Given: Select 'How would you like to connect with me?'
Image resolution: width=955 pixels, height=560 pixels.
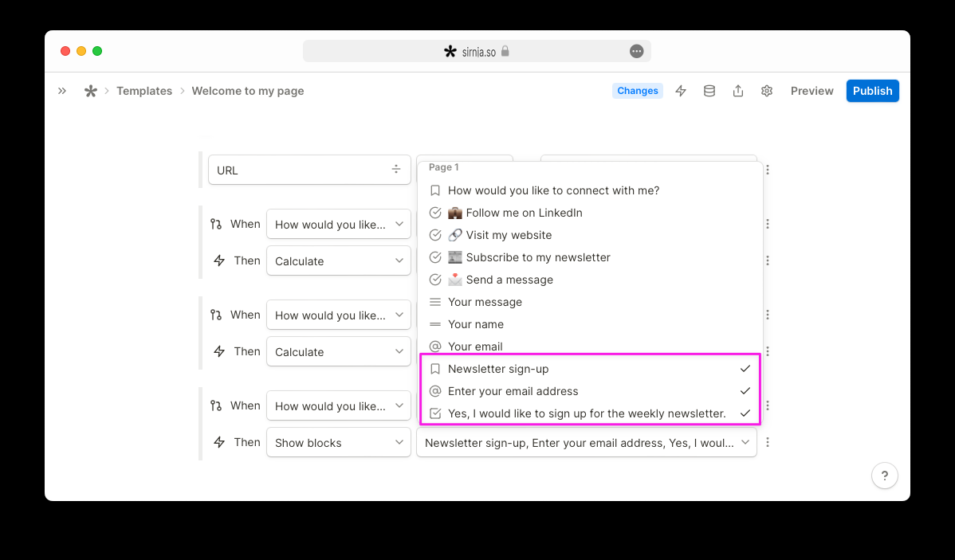Looking at the screenshot, I should pos(591,190).
